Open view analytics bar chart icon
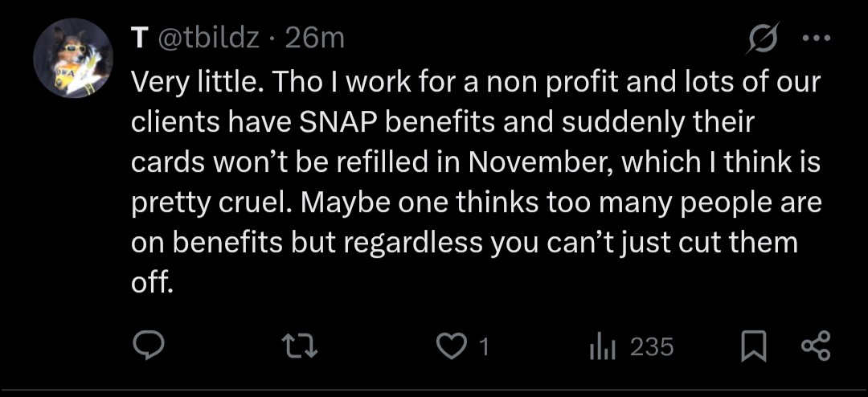 coord(601,346)
